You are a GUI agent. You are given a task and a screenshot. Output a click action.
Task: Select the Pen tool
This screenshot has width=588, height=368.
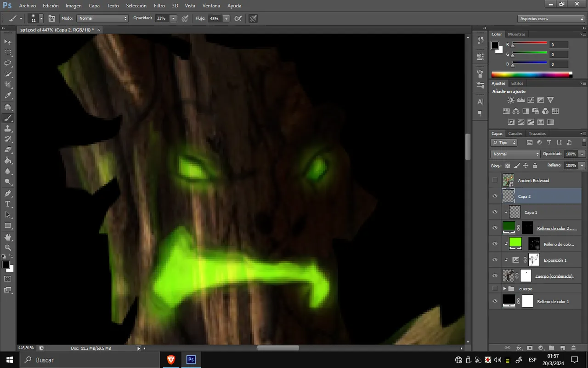point(8,193)
